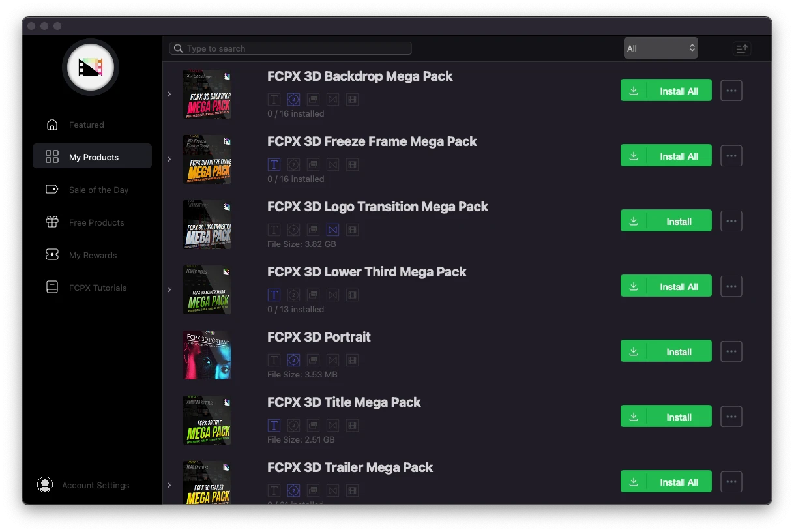Click the title text "FCPX 3D Logo Transition Mega Pack"
This screenshot has width=794, height=532.
tap(377, 207)
